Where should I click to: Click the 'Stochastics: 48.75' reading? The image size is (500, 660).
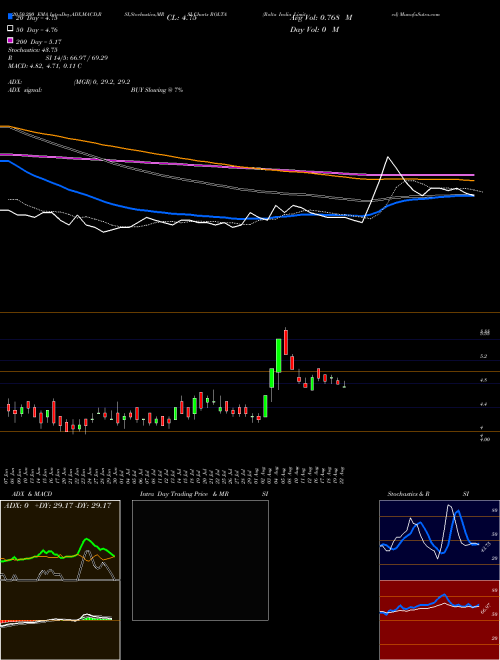(32, 50)
